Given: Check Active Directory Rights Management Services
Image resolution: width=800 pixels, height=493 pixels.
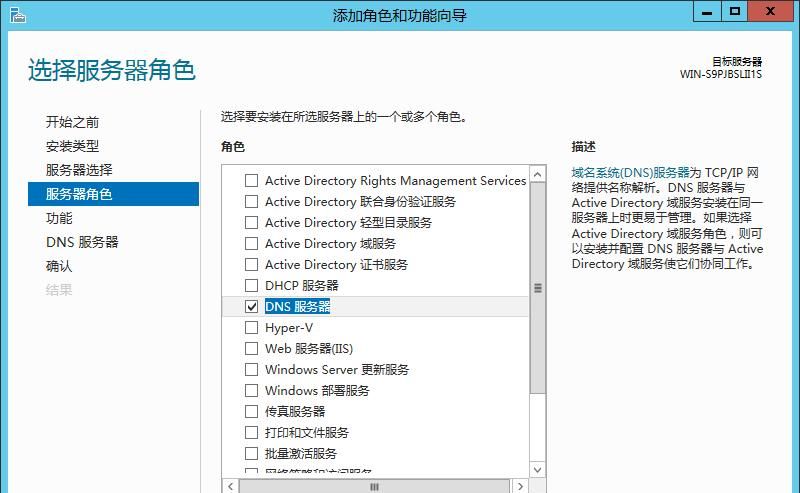Looking at the screenshot, I should pyautogui.click(x=252, y=181).
